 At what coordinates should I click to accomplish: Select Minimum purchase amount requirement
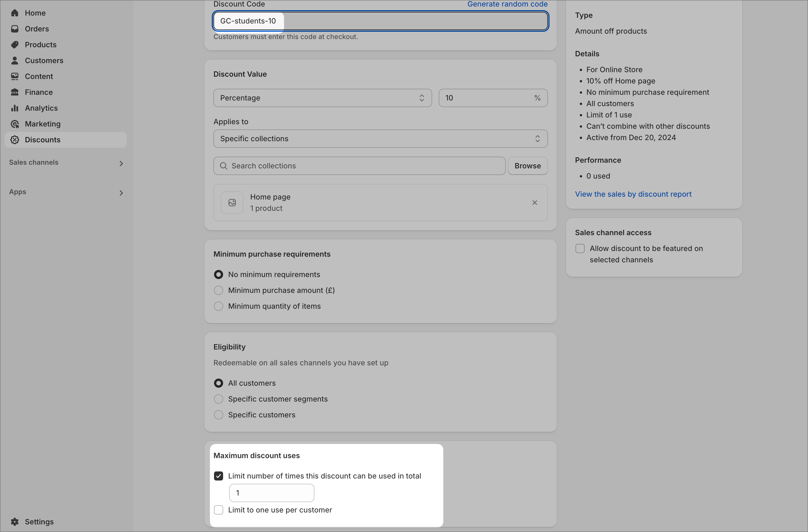click(219, 290)
